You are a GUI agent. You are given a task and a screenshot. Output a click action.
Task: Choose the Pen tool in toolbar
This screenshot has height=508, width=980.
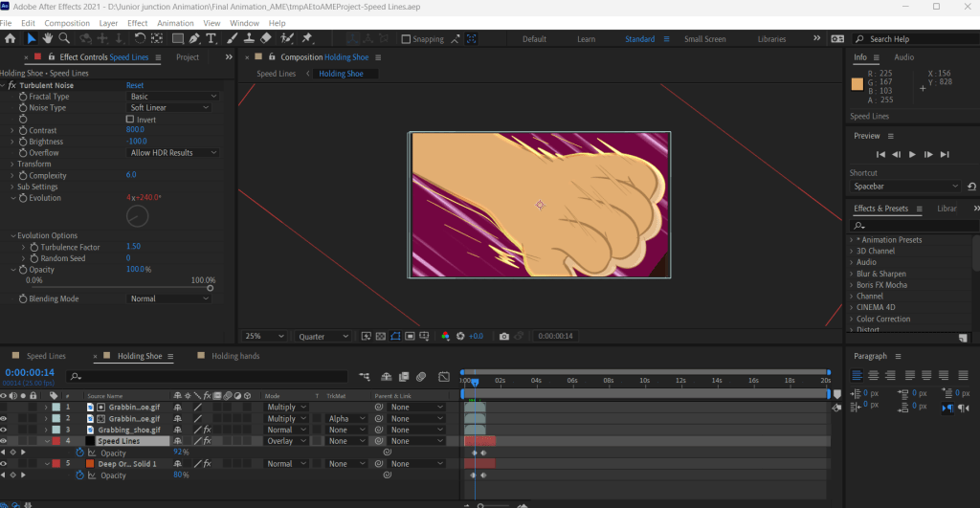click(x=194, y=38)
